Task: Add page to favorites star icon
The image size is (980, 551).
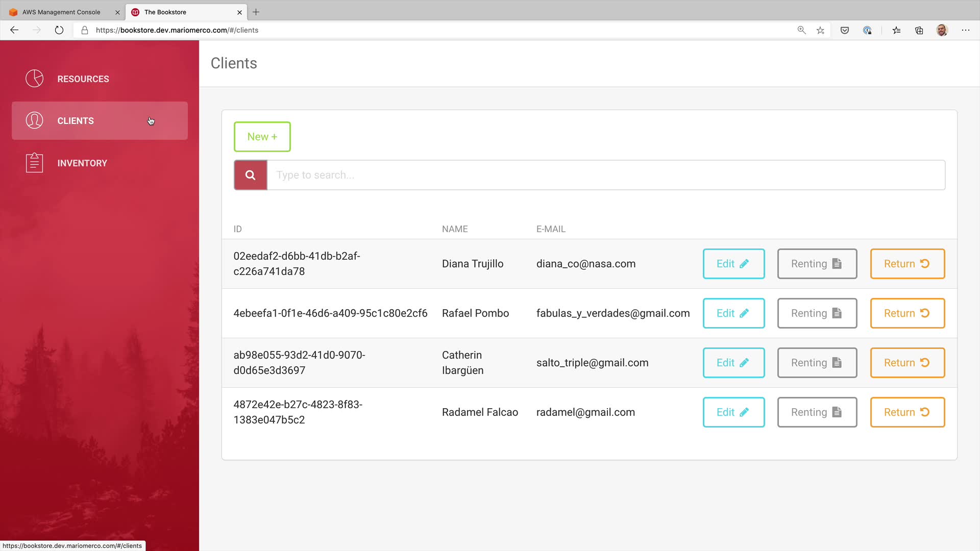Action: 820,30
